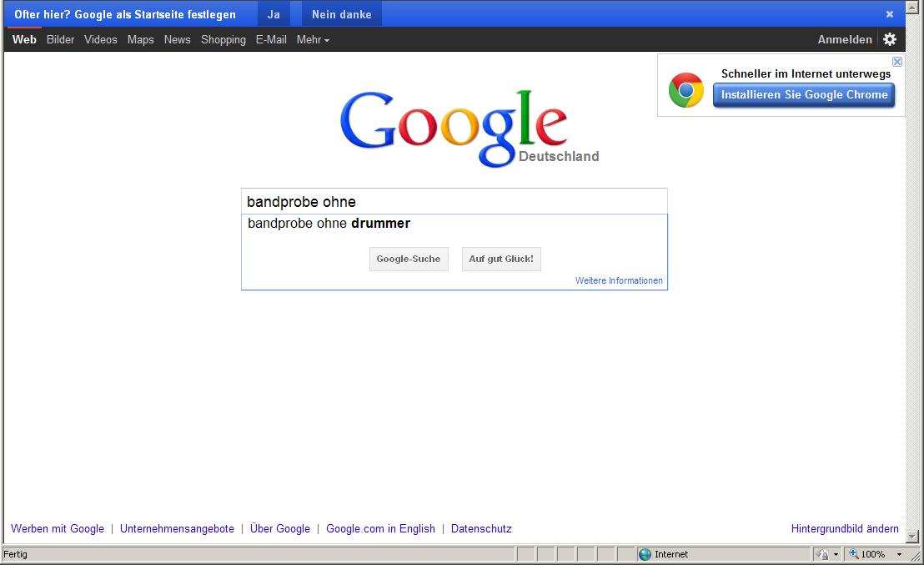
Task: Click Hintergrundbild ändern link
Action: 845,528
